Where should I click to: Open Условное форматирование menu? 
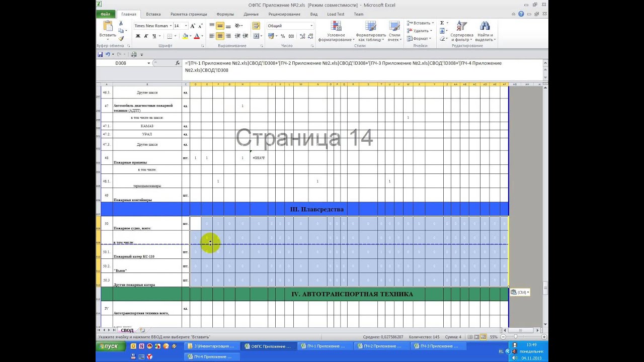click(336, 31)
